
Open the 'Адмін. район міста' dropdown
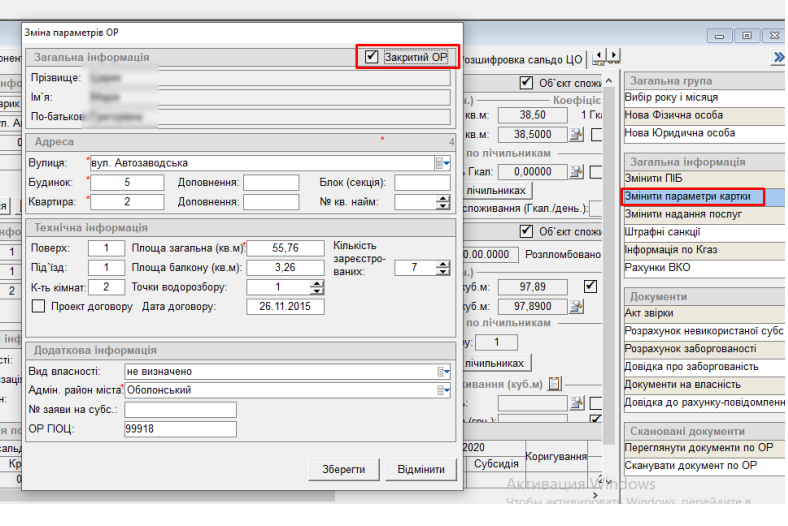click(x=439, y=390)
